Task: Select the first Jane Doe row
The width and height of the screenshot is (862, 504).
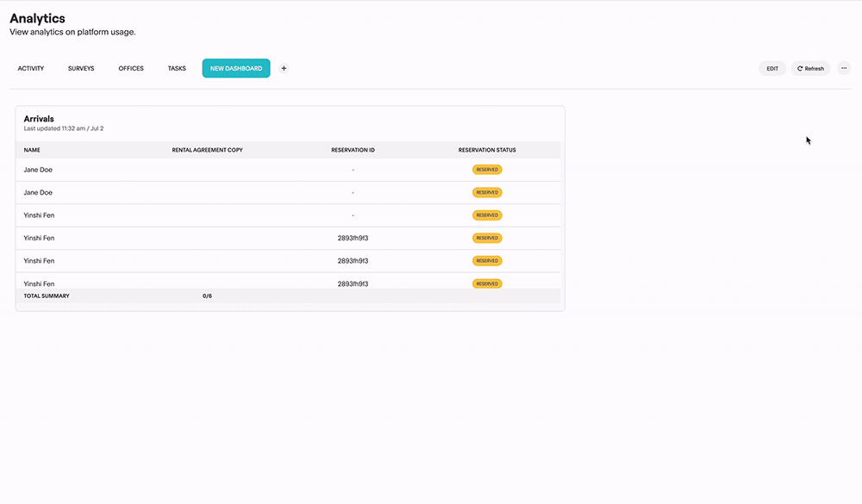Action: pos(38,170)
